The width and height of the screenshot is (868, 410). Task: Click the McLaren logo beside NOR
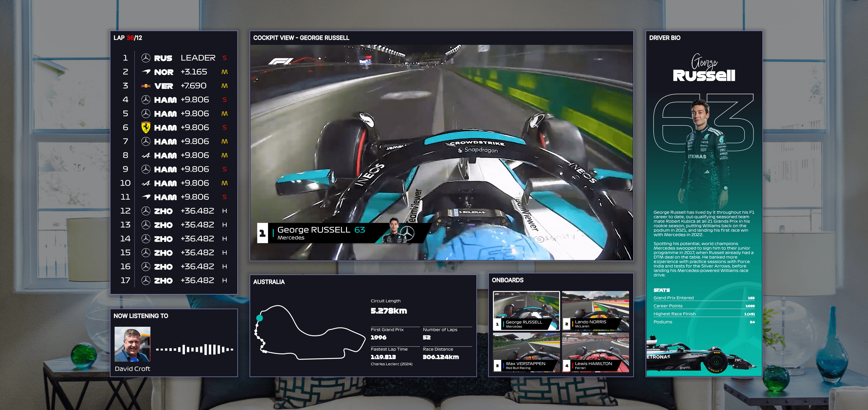click(146, 72)
